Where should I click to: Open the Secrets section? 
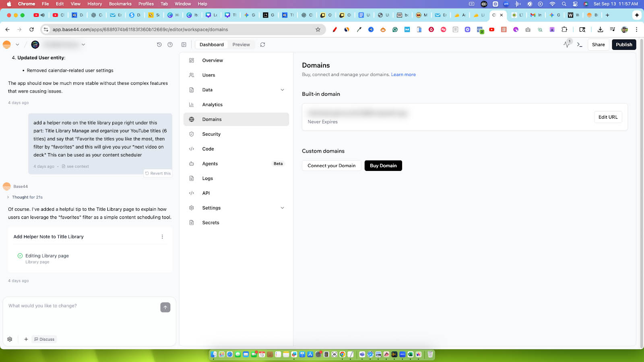[x=211, y=222]
